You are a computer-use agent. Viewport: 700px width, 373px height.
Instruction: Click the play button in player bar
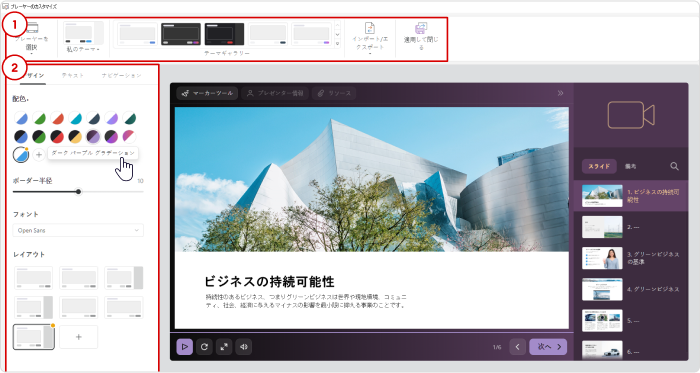(184, 347)
